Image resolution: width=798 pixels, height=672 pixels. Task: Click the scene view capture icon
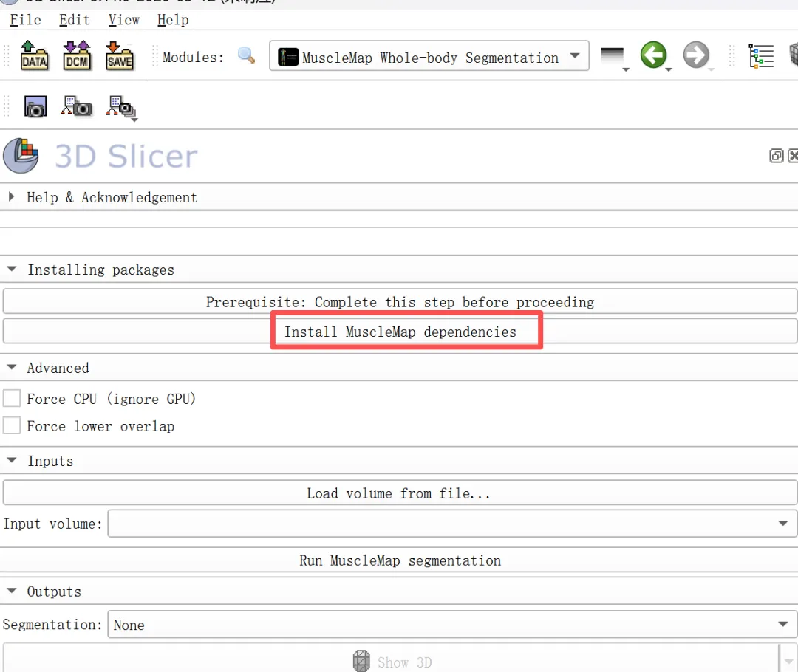(x=76, y=106)
